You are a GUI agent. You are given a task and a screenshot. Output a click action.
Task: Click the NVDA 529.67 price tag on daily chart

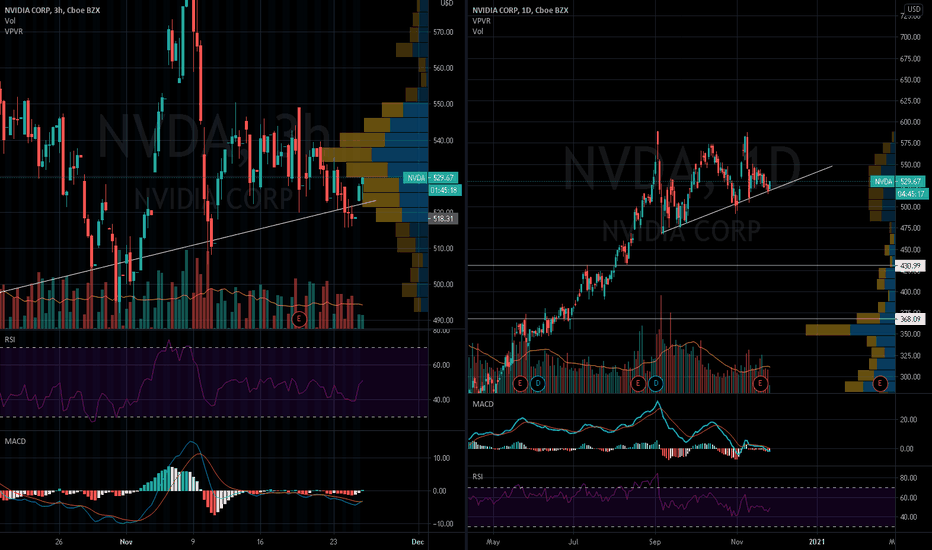[896, 181]
